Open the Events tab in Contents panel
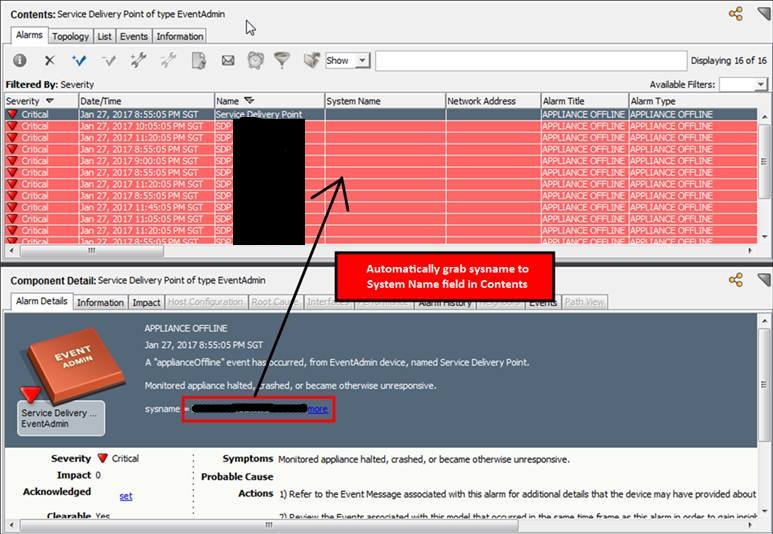This screenshot has width=773, height=534. pyautogui.click(x=134, y=36)
